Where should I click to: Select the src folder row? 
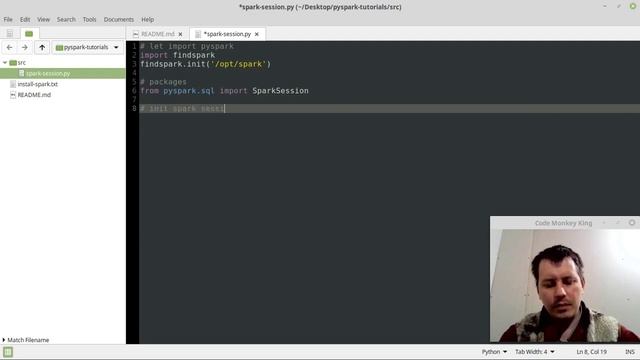(x=63, y=62)
